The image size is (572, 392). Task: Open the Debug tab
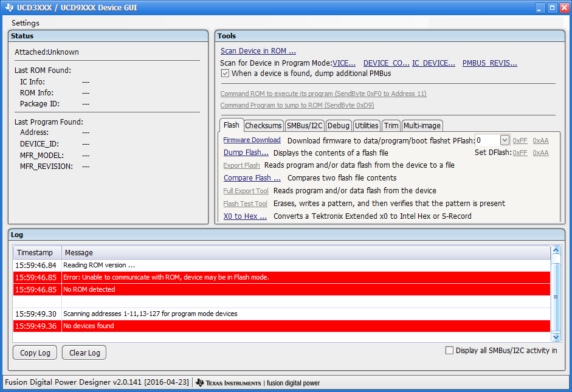[338, 126]
